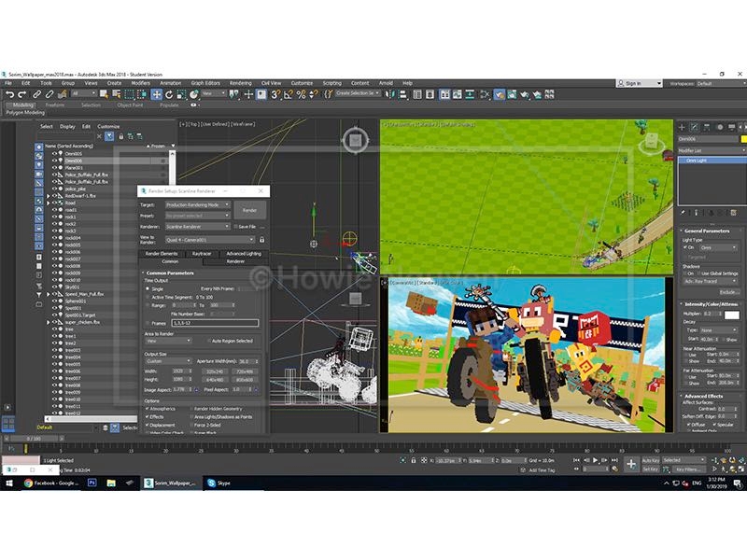747x560 pixels.
Task: Open Photoshop from the Windows taskbar
Action: coord(92,483)
